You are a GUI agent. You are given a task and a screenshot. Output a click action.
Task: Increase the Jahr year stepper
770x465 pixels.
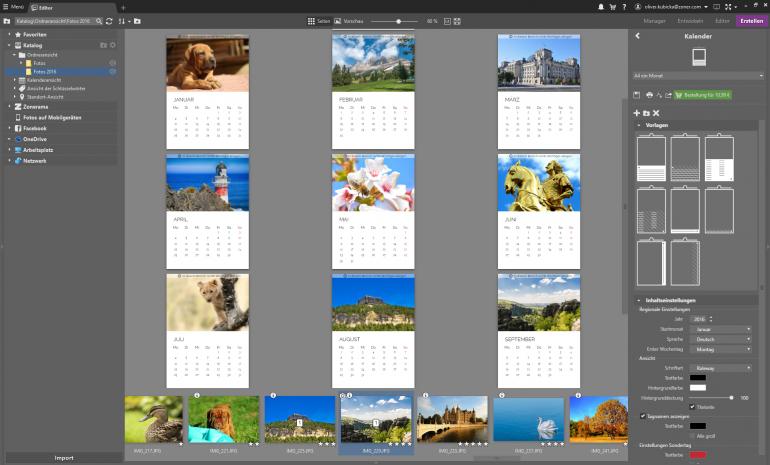coord(711,317)
